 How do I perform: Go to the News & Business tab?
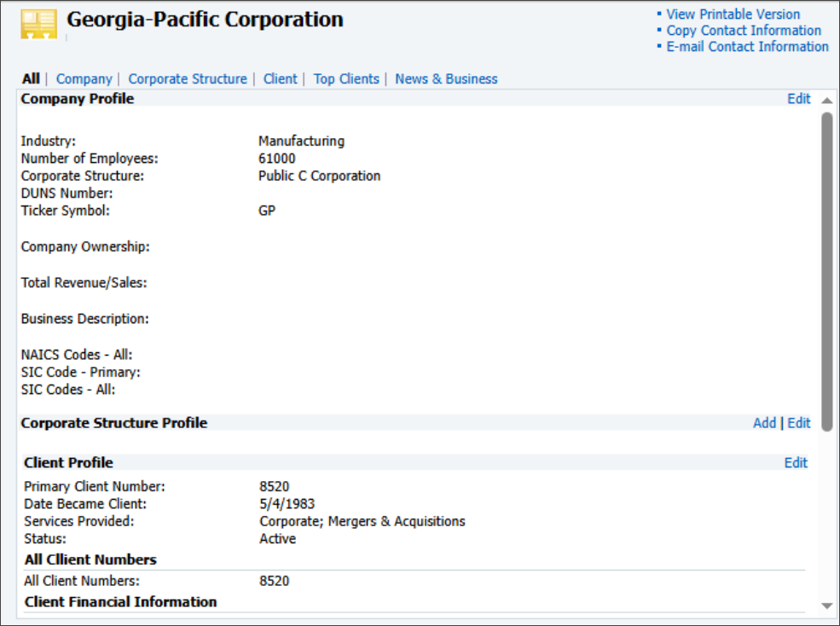[446, 78]
